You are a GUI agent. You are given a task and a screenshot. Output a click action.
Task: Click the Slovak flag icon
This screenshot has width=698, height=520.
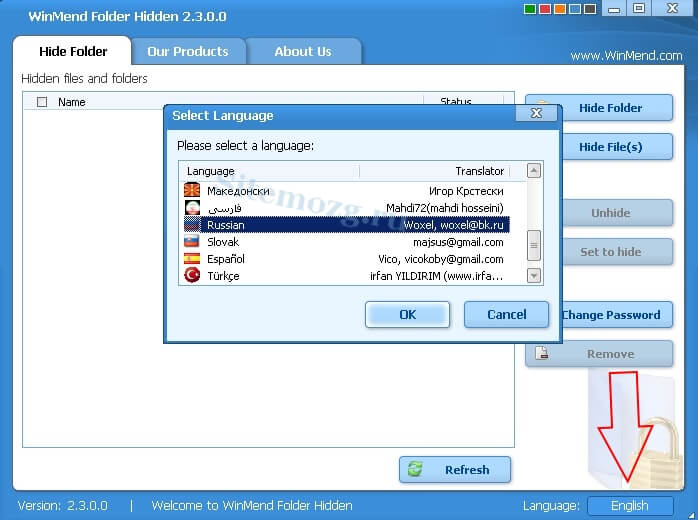[x=192, y=242]
